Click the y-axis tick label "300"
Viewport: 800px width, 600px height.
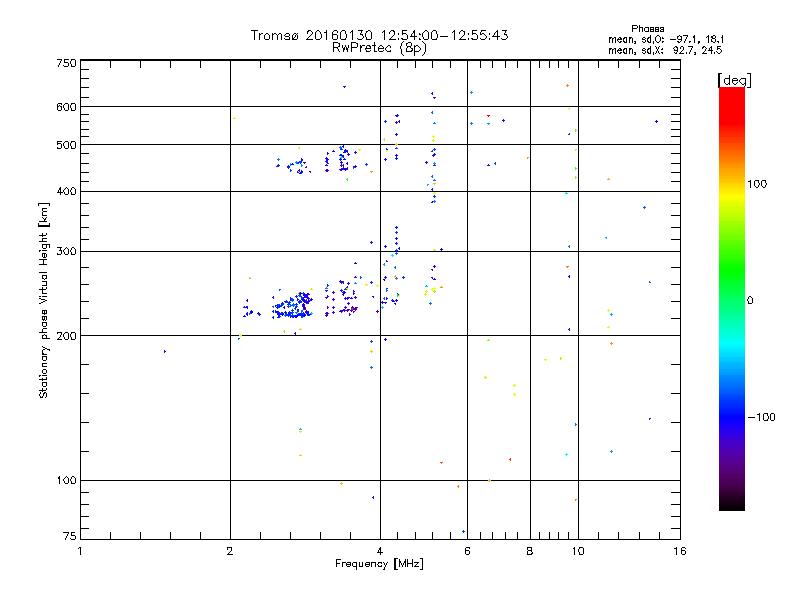click(x=66, y=252)
